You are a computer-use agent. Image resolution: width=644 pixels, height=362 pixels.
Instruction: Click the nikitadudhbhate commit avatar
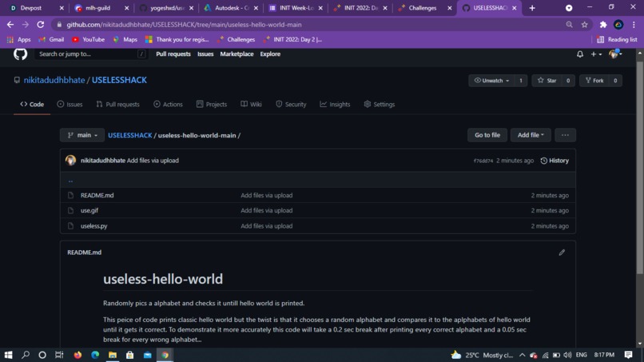[70, 161]
